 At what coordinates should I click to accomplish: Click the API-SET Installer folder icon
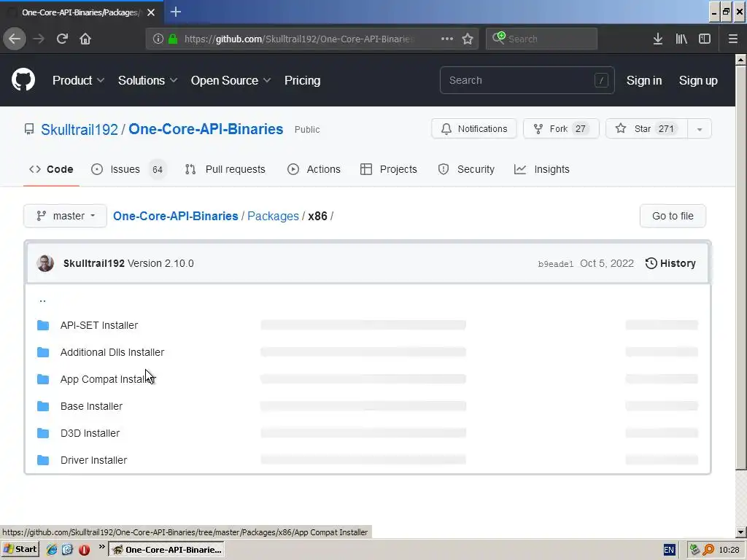pyautogui.click(x=43, y=325)
